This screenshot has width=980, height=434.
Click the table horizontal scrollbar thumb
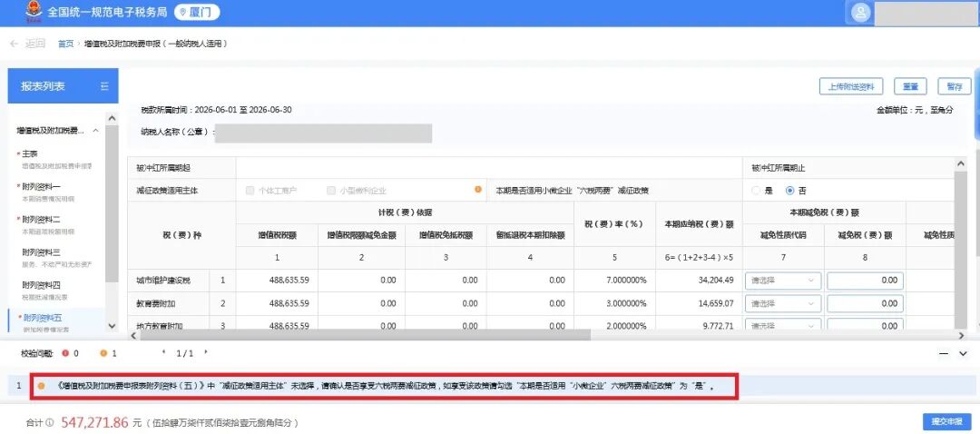point(365,335)
